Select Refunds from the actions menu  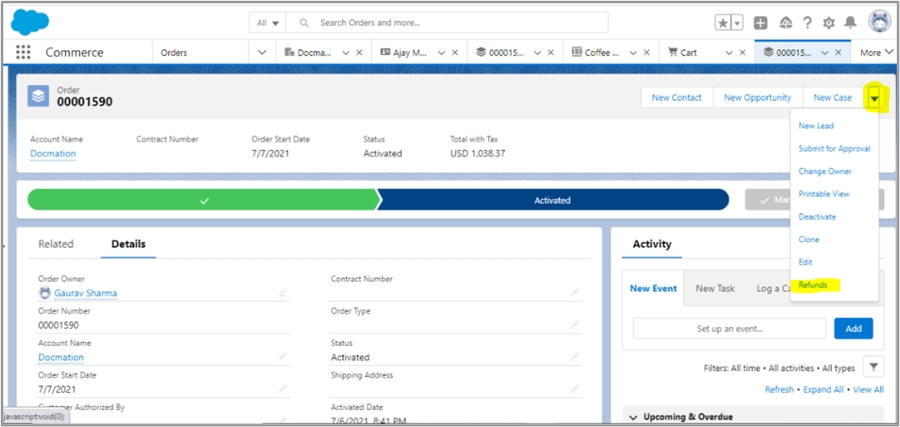(813, 285)
